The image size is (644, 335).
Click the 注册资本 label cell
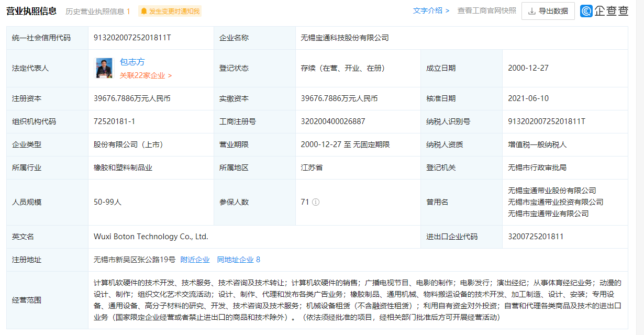pos(48,98)
